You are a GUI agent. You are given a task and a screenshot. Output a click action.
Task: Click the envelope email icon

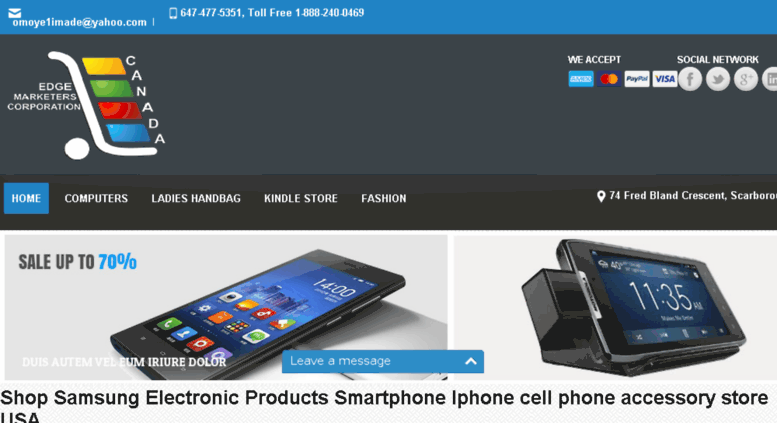tap(15, 12)
